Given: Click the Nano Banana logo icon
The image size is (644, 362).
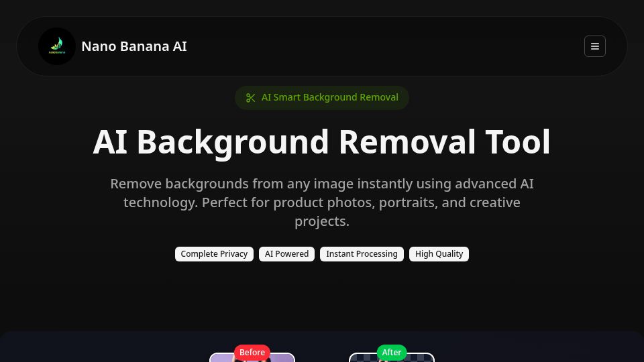Looking at the screenshot, I should (56, 46).
